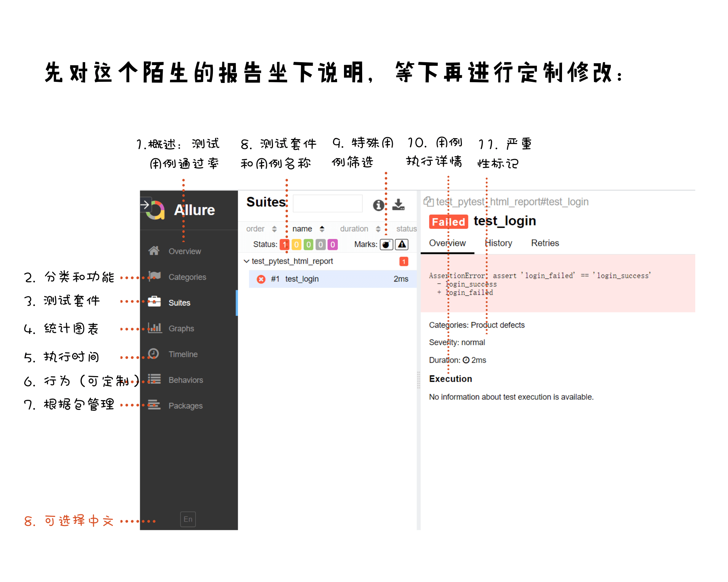Open the En language selector button
The width and height of the screenshot is (728, 582).
click(188, 519)
